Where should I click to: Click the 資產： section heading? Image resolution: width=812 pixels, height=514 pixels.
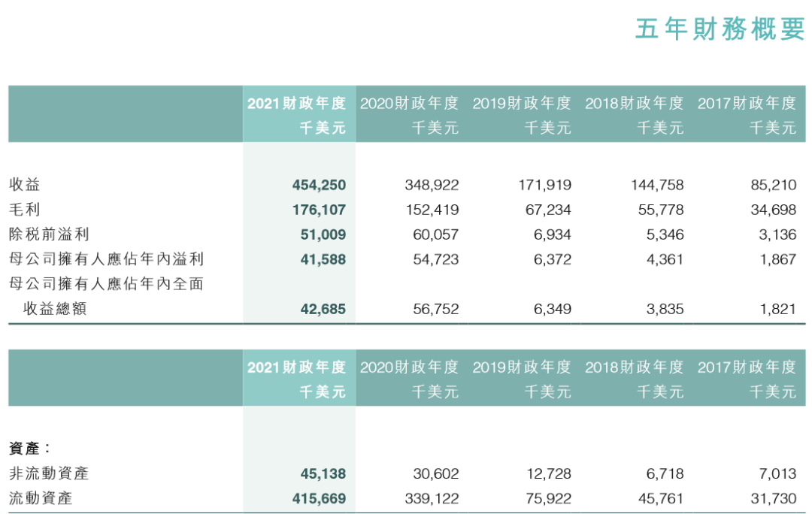[x=30, y=449]
